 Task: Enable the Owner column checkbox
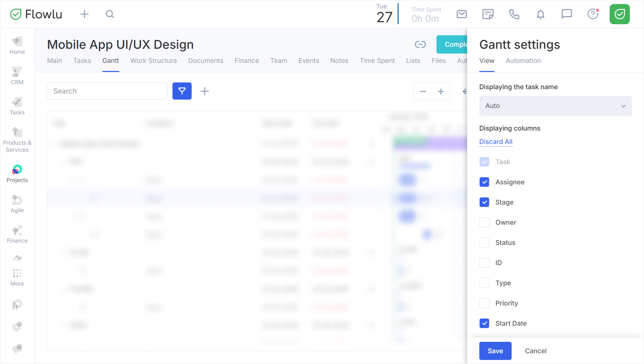484,222
